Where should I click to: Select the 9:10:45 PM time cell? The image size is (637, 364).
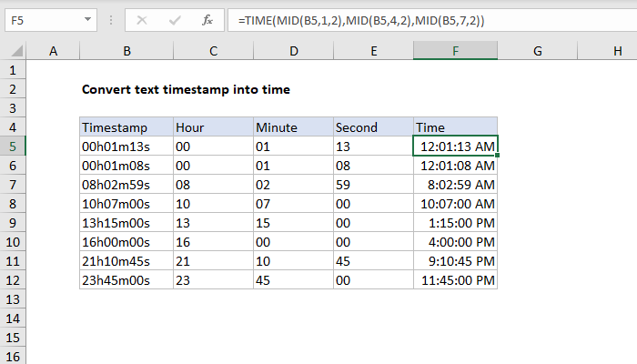(455, 261)
